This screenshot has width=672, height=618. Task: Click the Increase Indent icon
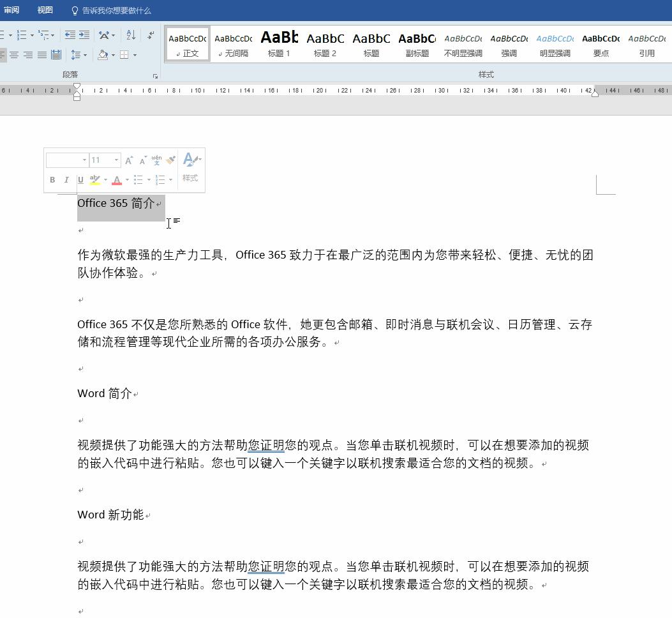[x=84, y=35]
